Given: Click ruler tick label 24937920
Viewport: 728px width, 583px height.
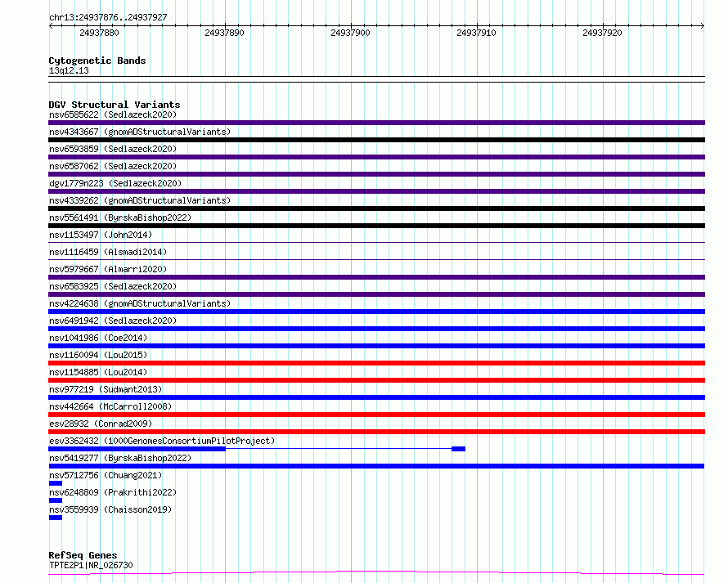Looking at the screenshot, I should tap(602, 33).
